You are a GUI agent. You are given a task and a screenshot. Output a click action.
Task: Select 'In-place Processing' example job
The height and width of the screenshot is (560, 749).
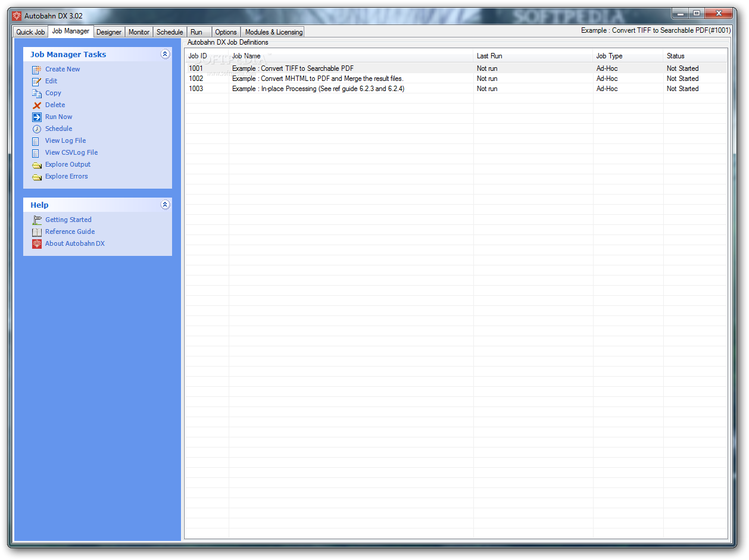[319, 89]
